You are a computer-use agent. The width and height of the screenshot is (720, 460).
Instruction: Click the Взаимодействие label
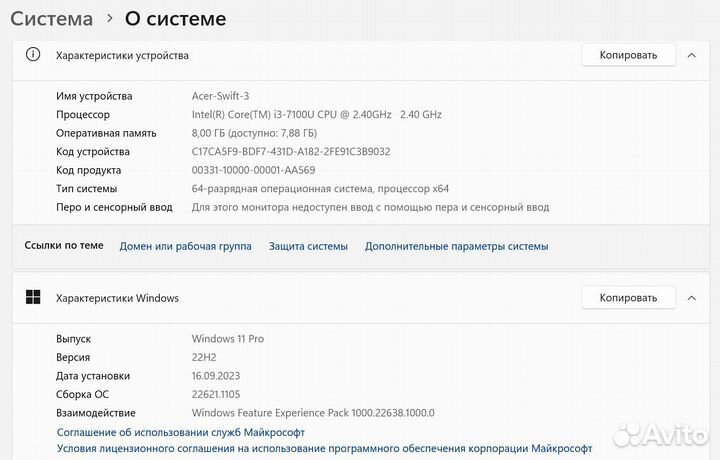tap(96, 413)
